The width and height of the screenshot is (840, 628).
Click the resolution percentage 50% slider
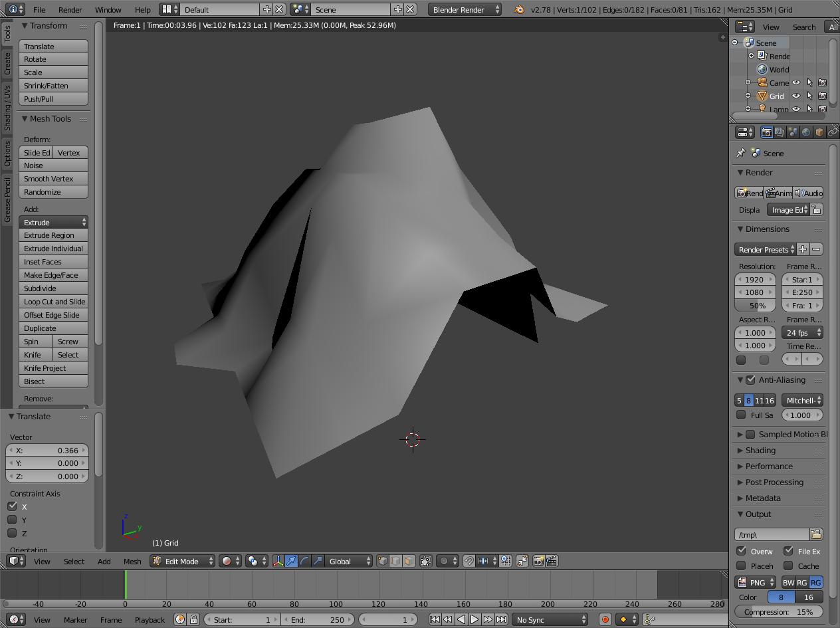(x=755, y=306)
